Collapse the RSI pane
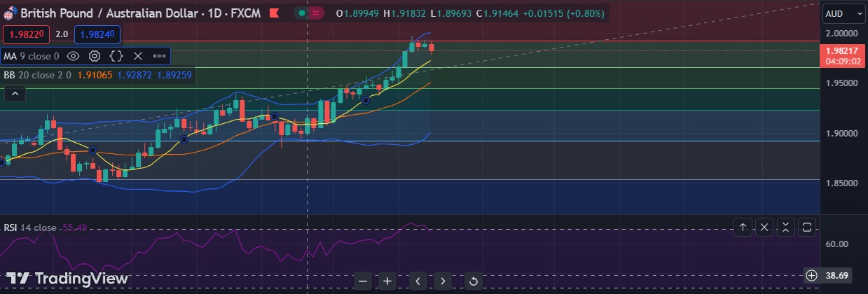Image resolution: width=868 pixels, height=294 pixels. (785, 227)
